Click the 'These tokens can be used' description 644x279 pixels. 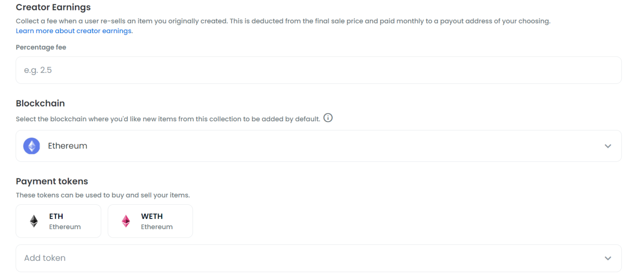coord(103,195)
